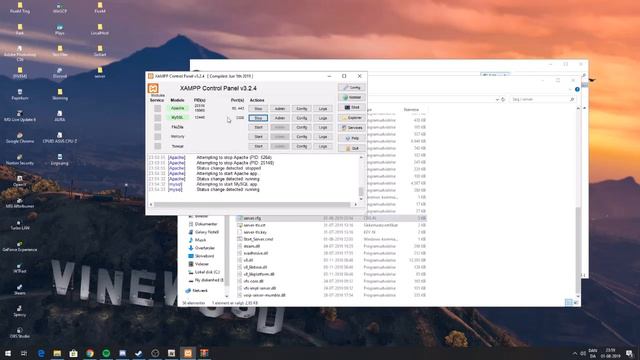This screenshot has height=360, width=640.
Task: Click the Explorer search field
Action: pos(542,99)
